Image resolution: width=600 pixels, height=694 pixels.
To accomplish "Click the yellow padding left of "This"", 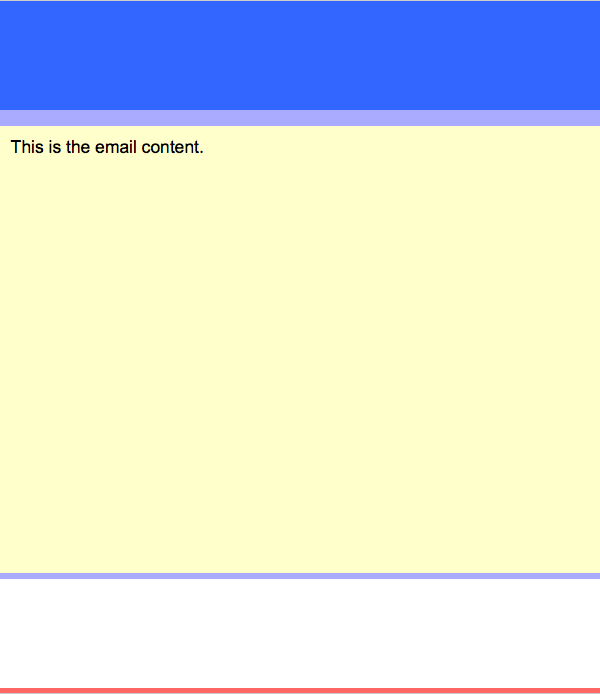I will 5,147.
